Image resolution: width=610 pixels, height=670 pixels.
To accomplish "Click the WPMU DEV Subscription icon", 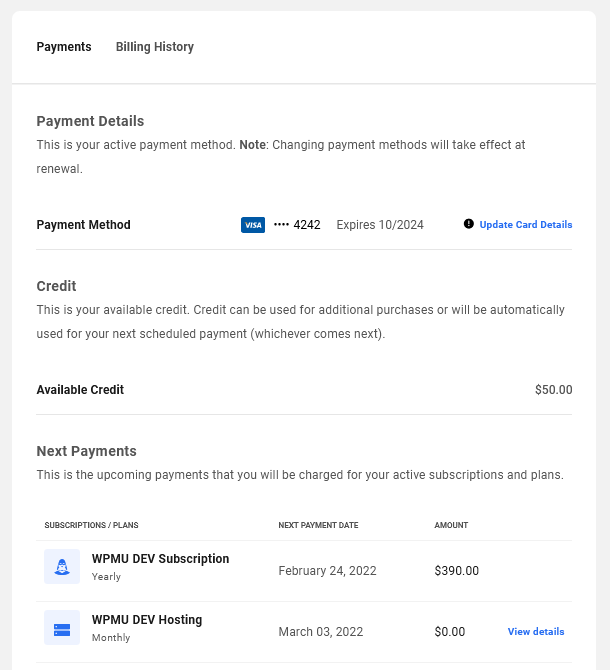I will click(x=62, y=567).
